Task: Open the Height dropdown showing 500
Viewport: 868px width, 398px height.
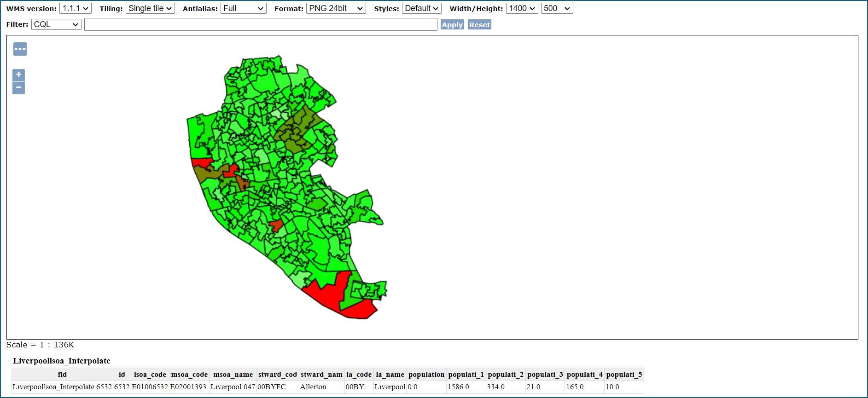Action: [557, 8]
